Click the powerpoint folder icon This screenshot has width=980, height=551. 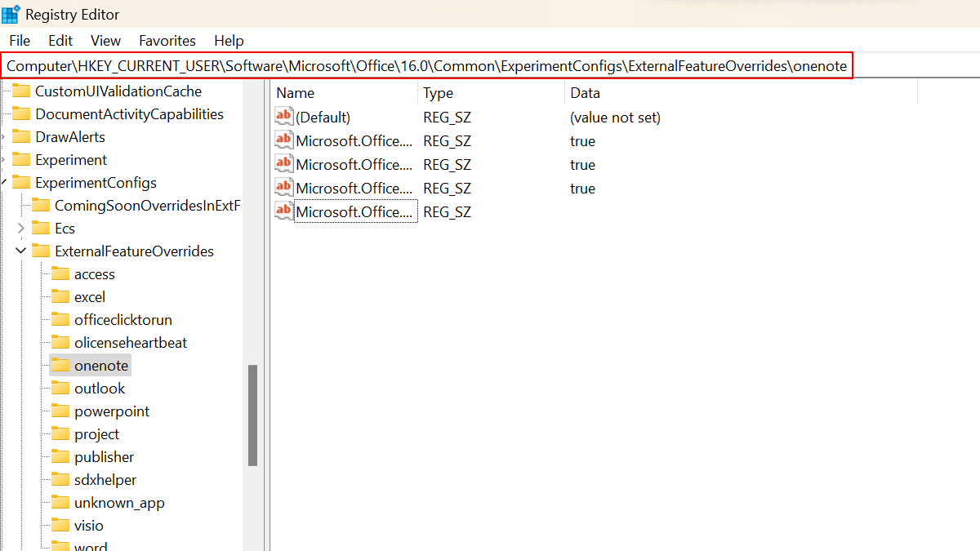(x=60, y=411)
